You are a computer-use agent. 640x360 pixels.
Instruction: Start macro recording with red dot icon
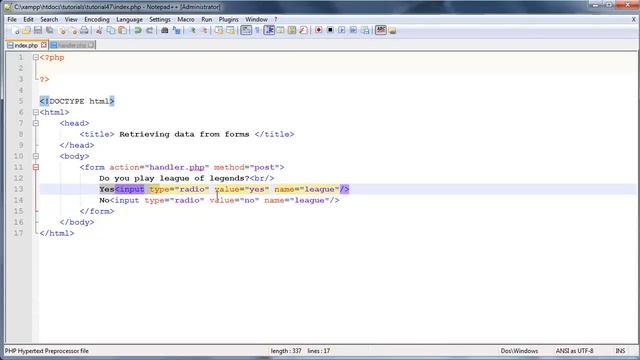point(318,31)
